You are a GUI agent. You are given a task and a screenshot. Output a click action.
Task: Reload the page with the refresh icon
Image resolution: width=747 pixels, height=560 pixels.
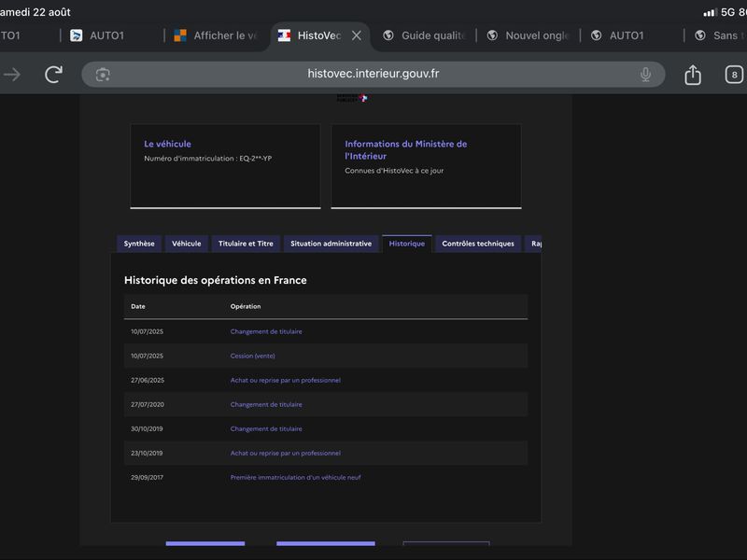54,75
